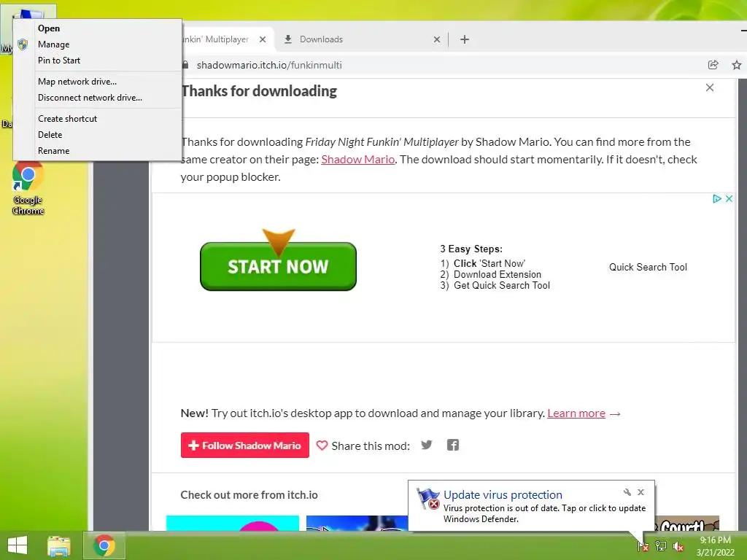This screenshot has height=560, width=747.
Task: Open the taskbar clock showing 9:16 PM
Action: click(715, 546)
